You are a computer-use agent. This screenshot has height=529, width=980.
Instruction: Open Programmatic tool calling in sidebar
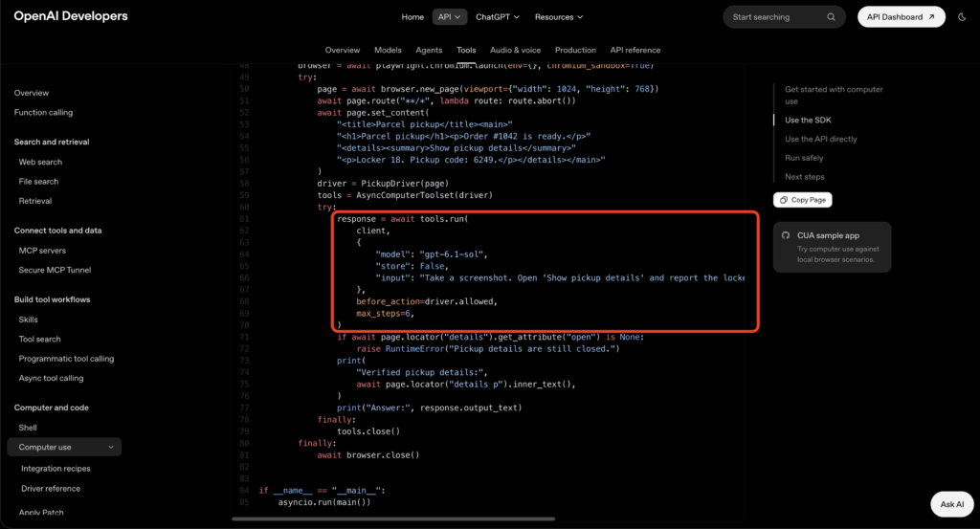(66, 359)
